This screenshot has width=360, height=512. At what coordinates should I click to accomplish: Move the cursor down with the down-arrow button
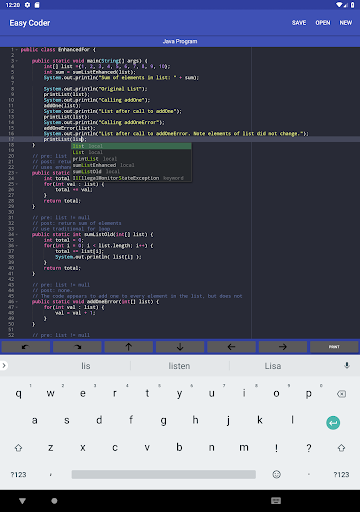tap(180, 347)
